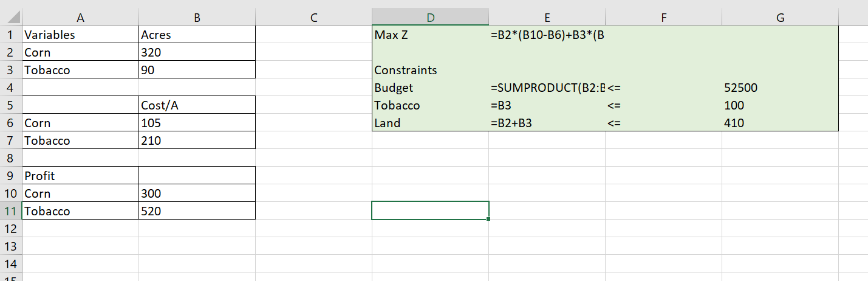868x281 pixels.
Task: Select cell containing 300
Action: pyautogui.click(x=197, y=193)
